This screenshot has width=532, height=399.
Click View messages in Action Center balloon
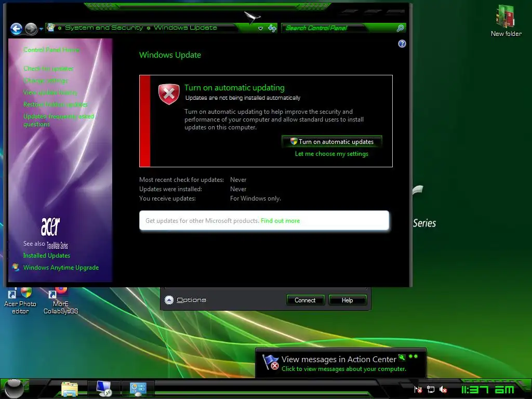(x=339, y=360)
